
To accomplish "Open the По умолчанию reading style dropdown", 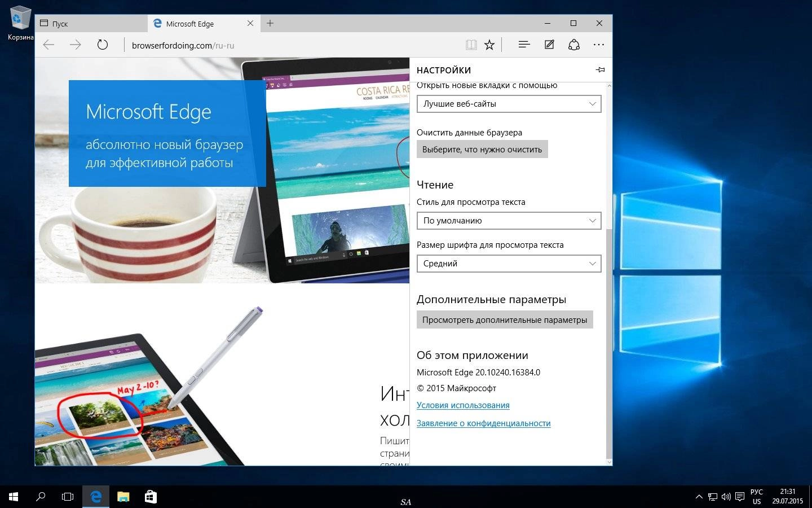I will point(509,221).
